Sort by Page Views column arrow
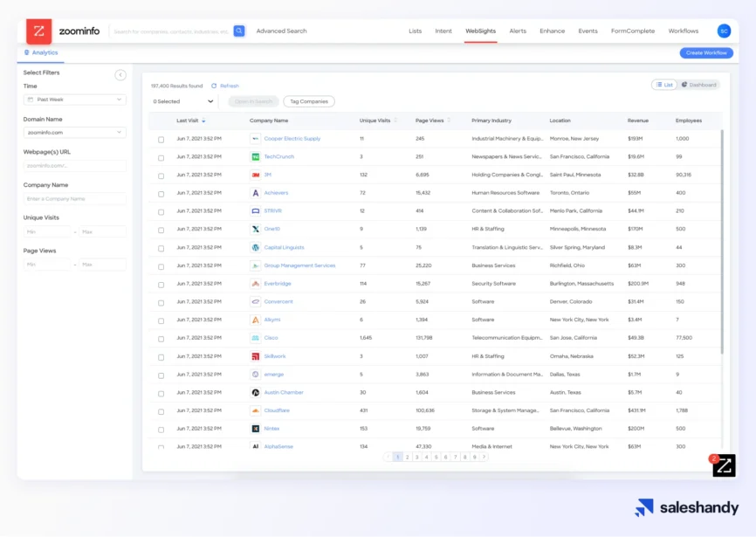This screenshot has width=756, height=537. 449,120
